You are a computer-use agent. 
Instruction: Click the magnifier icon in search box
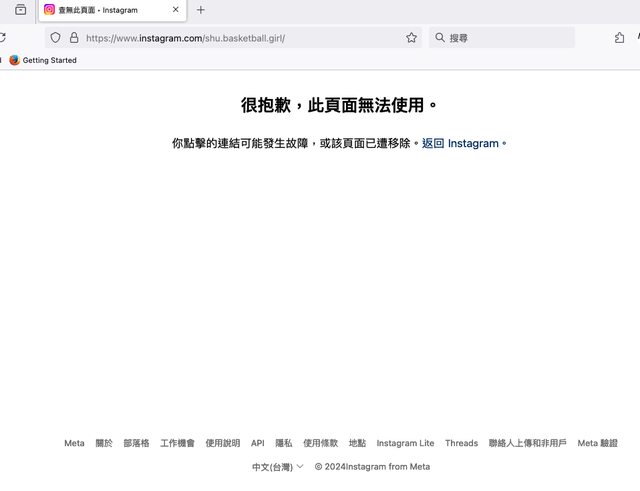tap(440, 38)
